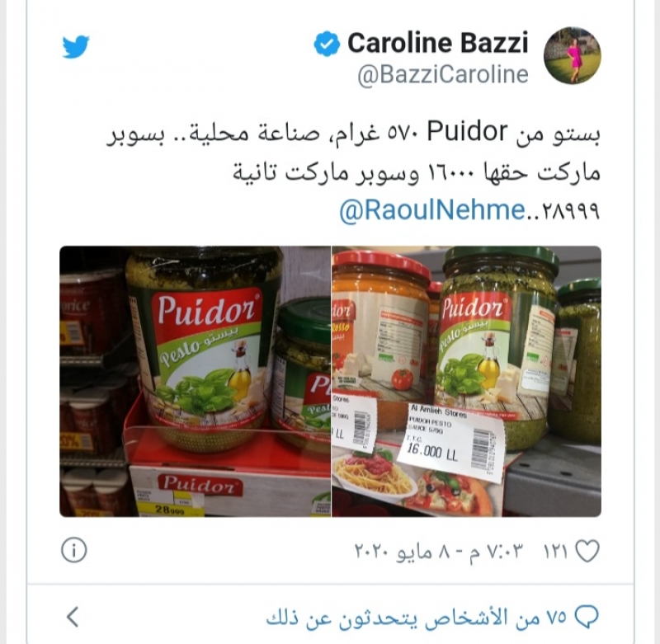Click the blue verified badge

point(327,44)
